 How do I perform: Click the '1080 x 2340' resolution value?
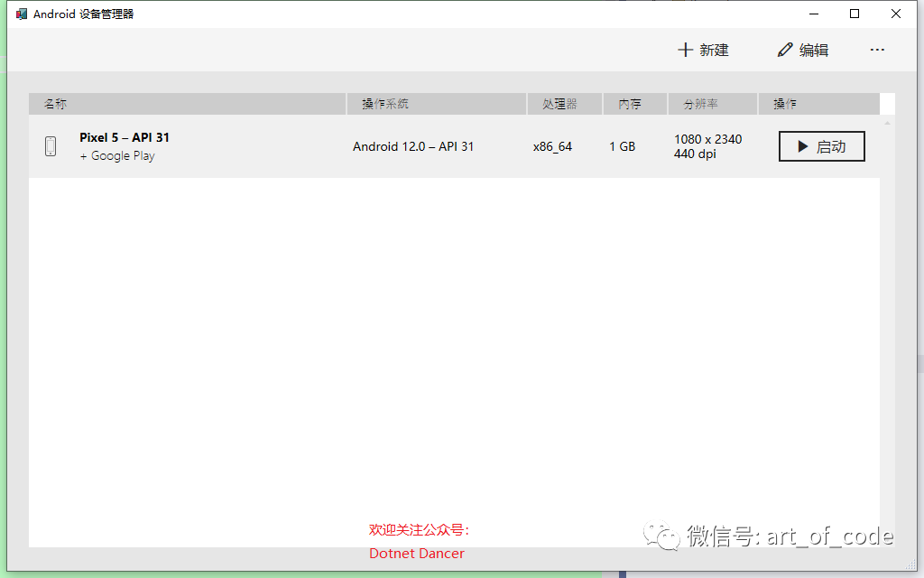tap(707, 139)
